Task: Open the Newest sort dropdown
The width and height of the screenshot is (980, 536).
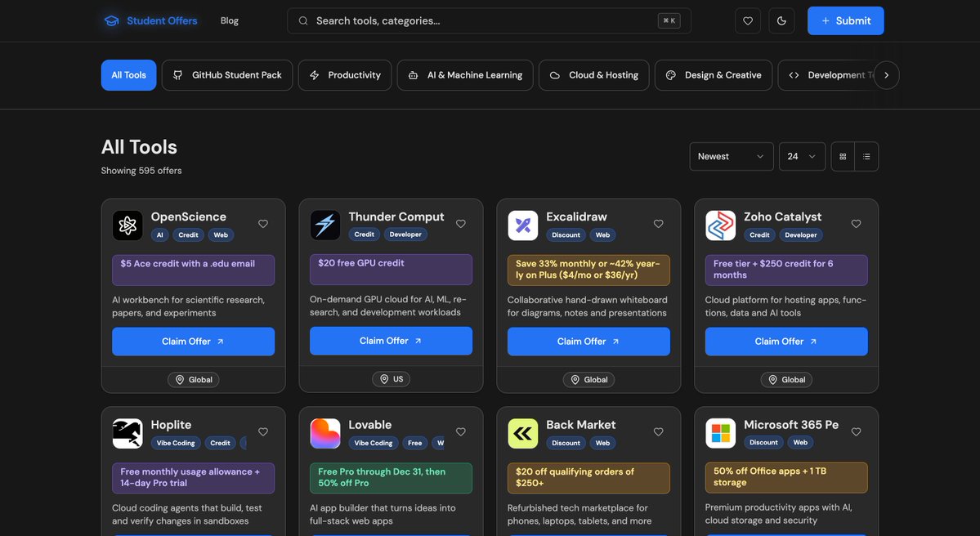Action: (732, 156)
